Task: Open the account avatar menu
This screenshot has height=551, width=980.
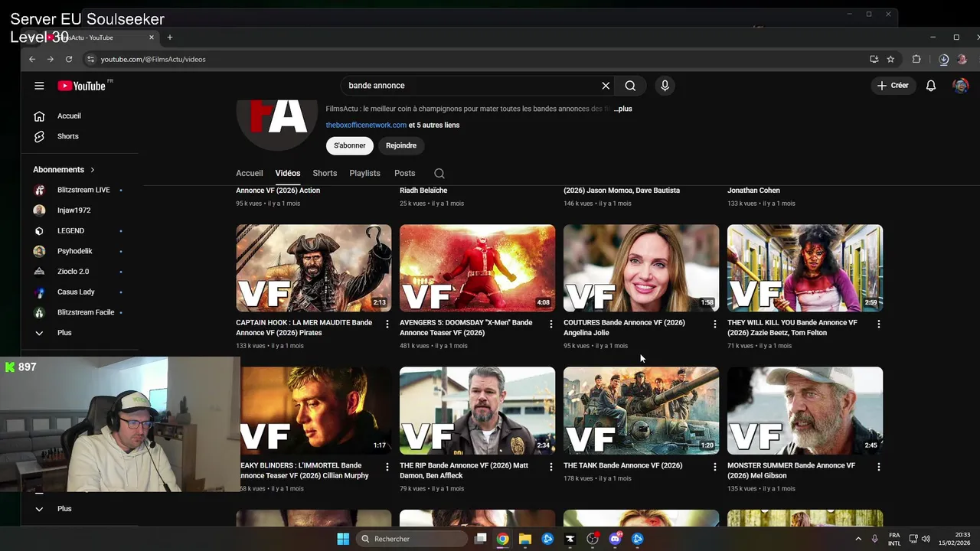Action: point(961,86)
